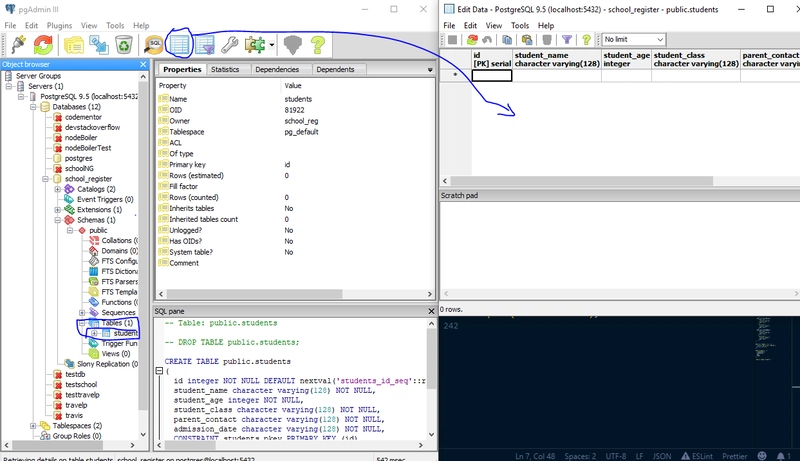Screen dimensions: 800x461
Task: Switch to the Dependencies tab
Action: (x=277, y=70)
